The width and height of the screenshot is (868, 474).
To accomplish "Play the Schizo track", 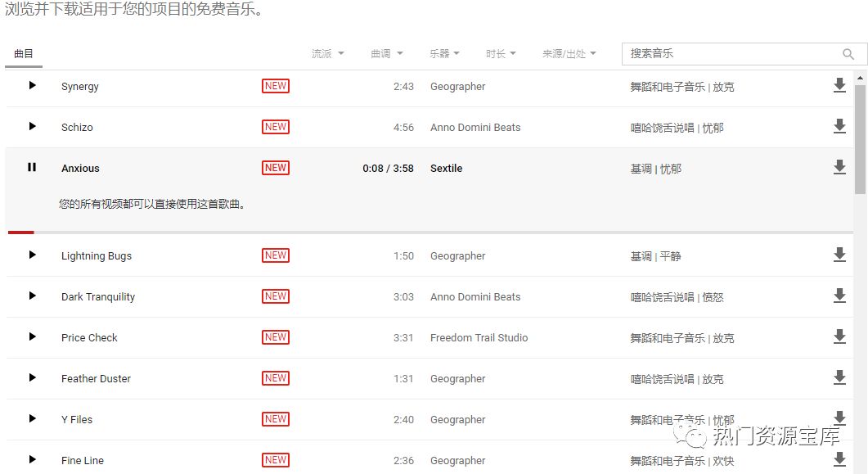I will [x=32, y=126].
